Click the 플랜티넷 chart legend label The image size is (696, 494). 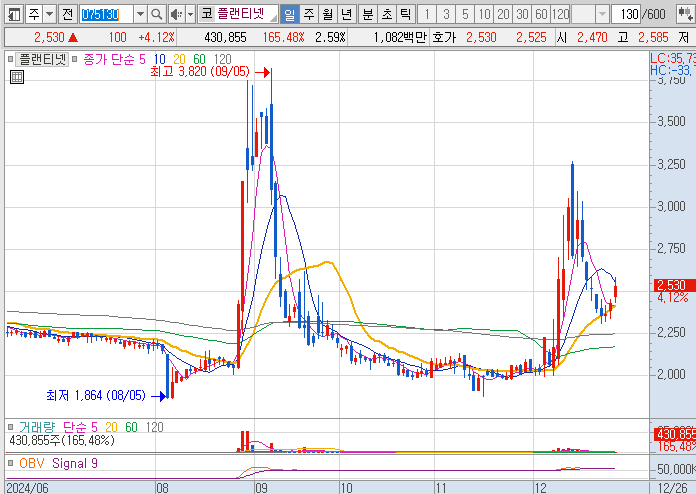42,59
